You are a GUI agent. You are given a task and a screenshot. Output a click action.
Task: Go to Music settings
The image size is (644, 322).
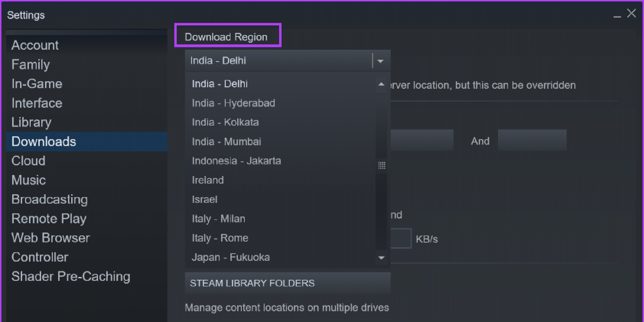pyautogui.click(x=87, y=180)
